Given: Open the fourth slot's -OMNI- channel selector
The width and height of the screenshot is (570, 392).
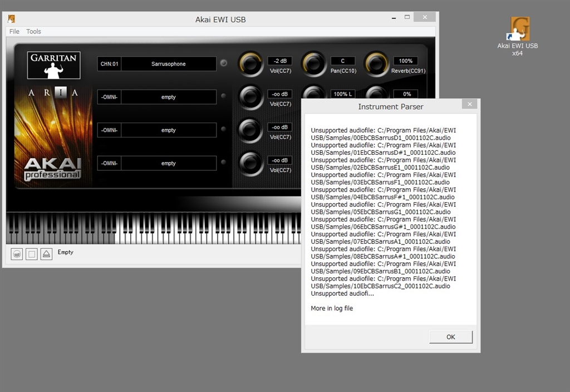Looking at the screenshot, I should pyautogui.click(x=110, y=163).
